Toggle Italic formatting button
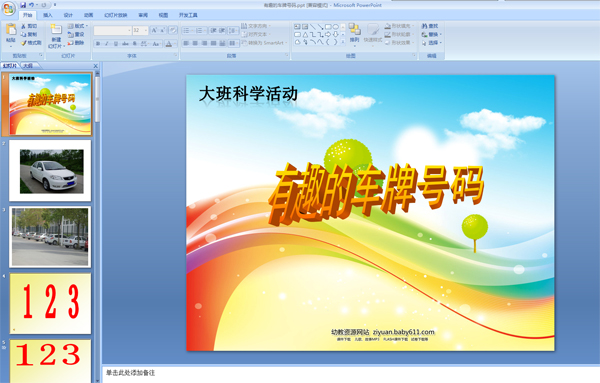 pos(107,44)
